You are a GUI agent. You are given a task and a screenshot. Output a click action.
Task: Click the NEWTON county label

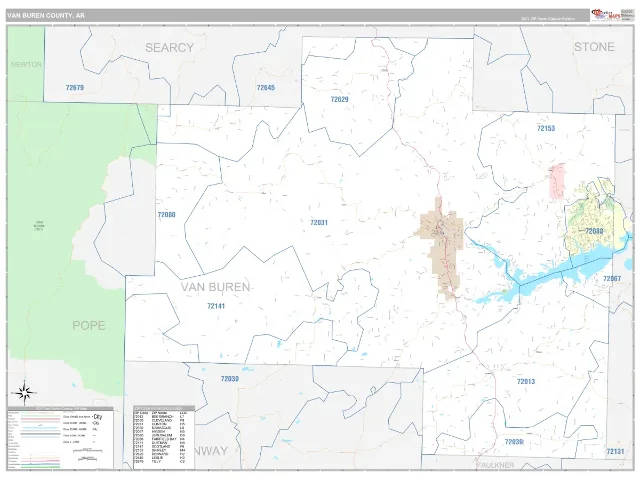click(x=26, y=64)
